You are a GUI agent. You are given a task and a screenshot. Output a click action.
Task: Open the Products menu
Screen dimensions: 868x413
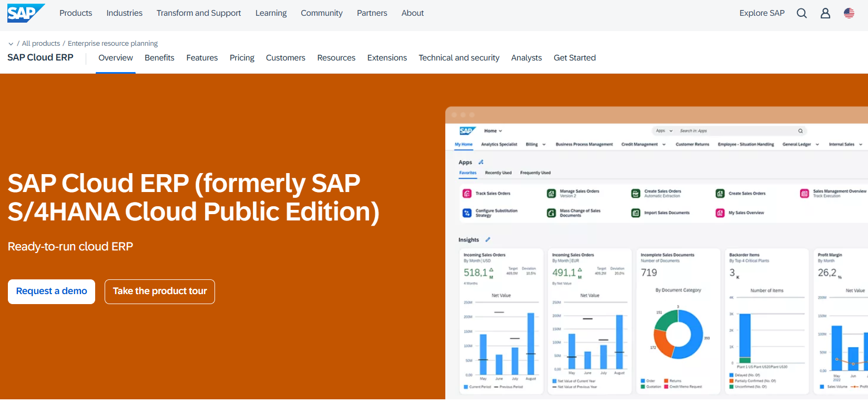click(76, 13)
